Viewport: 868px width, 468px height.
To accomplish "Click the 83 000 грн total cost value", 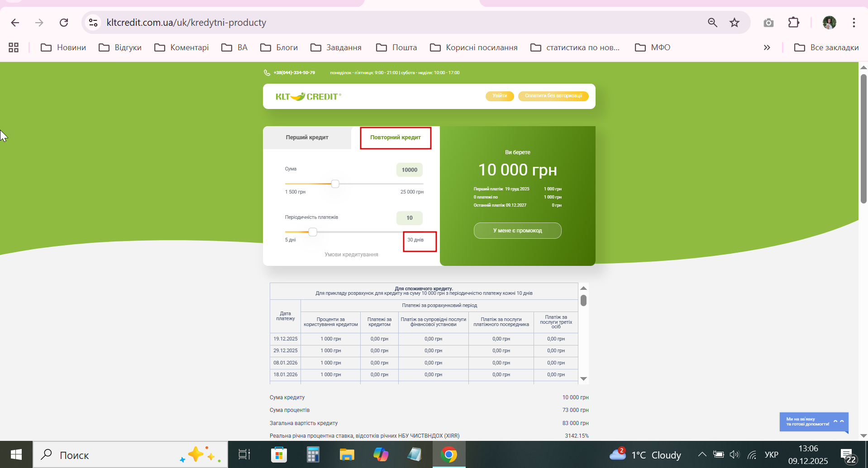I will [x=575, y=423].
